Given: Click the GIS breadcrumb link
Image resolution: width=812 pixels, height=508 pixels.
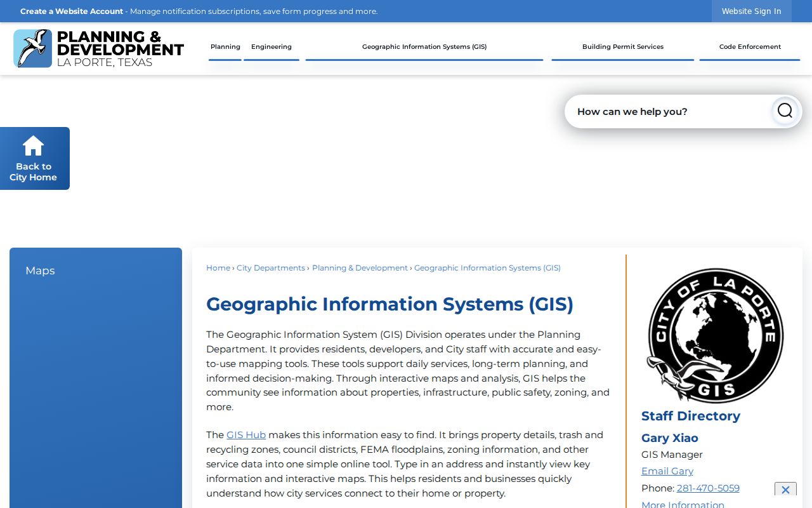Looking at the screenshot, I should [x=487, y=268].
